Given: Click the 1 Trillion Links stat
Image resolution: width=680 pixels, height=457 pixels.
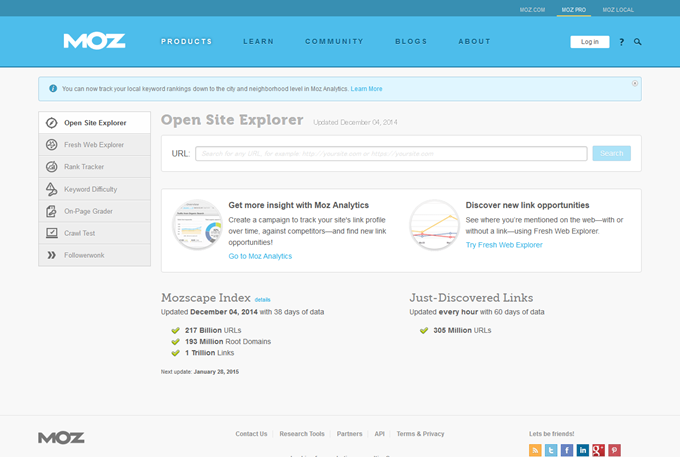Looking at the screenshot, I should click(209, 353).
